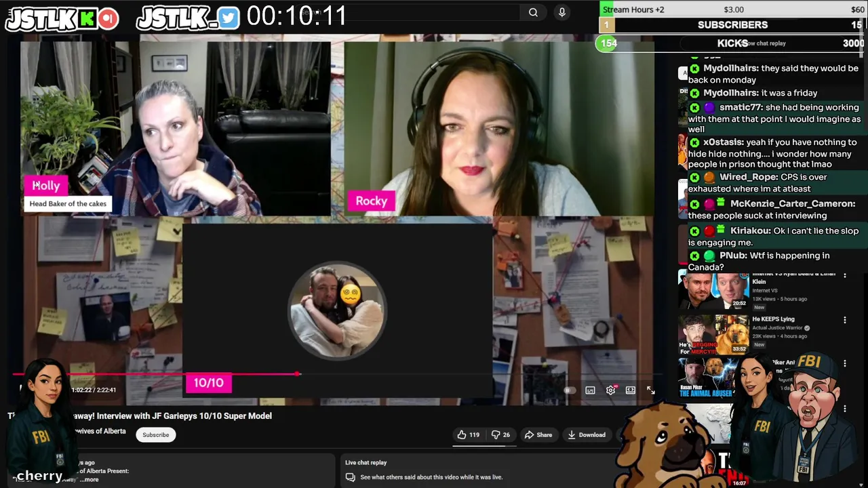
Task: Seek video using the red progress bar handle
Action: (x=298, y=373)
